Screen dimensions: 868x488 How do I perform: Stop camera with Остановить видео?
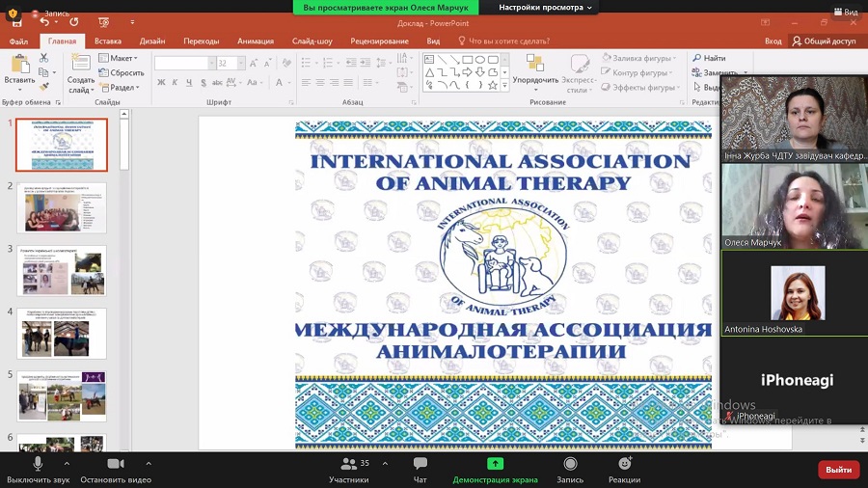116,470
